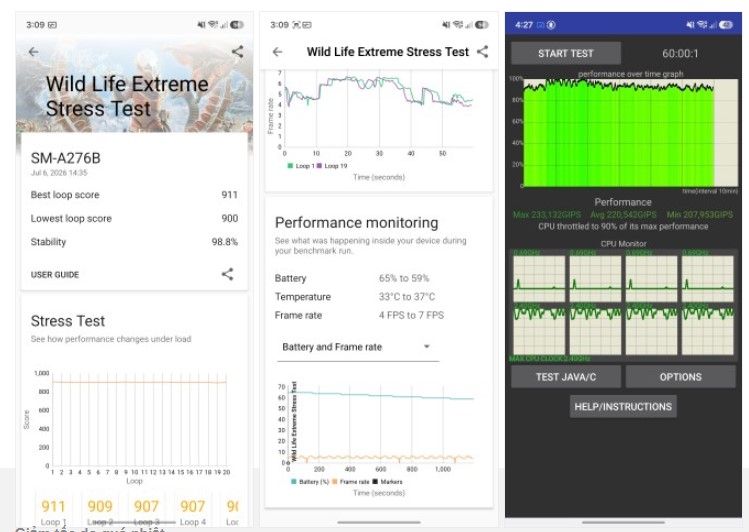Go back from the 3DMark results hero screen
749x532 pixels.
[x=33, y=52]
